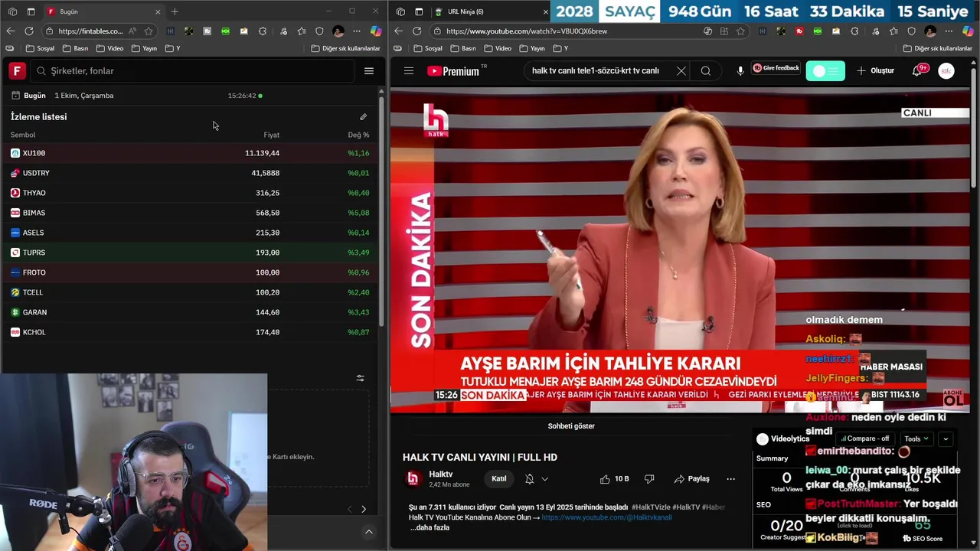Expand notification options chevron next to bell
This screenshot has height=551, width=980.
click(x=545, y=479)
